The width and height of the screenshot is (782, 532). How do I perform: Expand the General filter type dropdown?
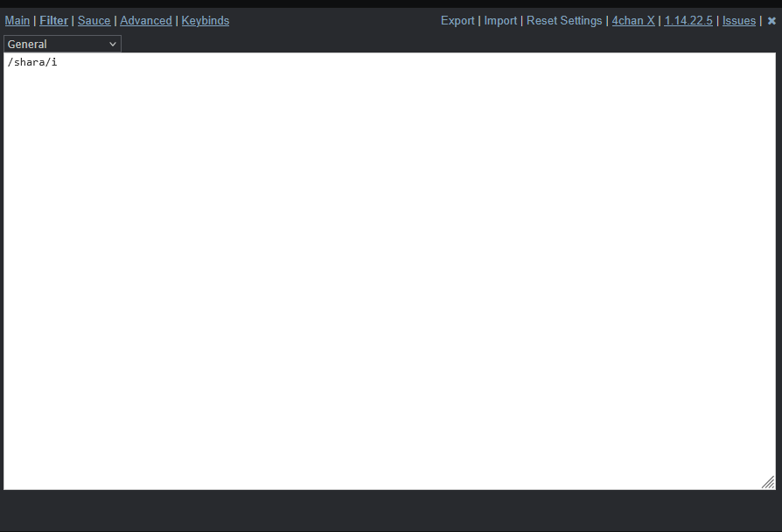[62, 44]
